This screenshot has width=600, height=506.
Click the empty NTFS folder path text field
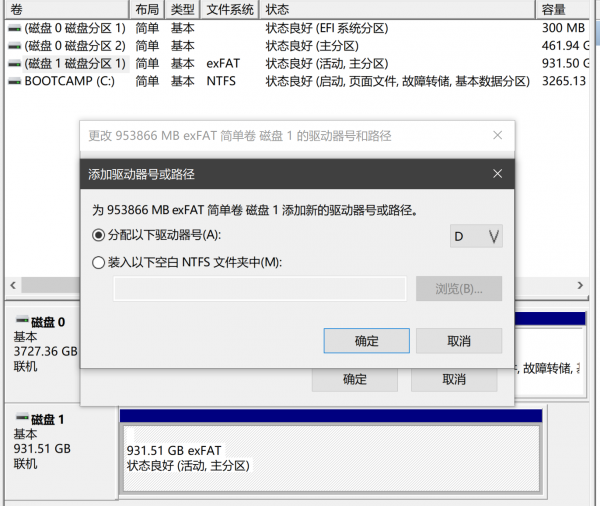coord(260,289)
